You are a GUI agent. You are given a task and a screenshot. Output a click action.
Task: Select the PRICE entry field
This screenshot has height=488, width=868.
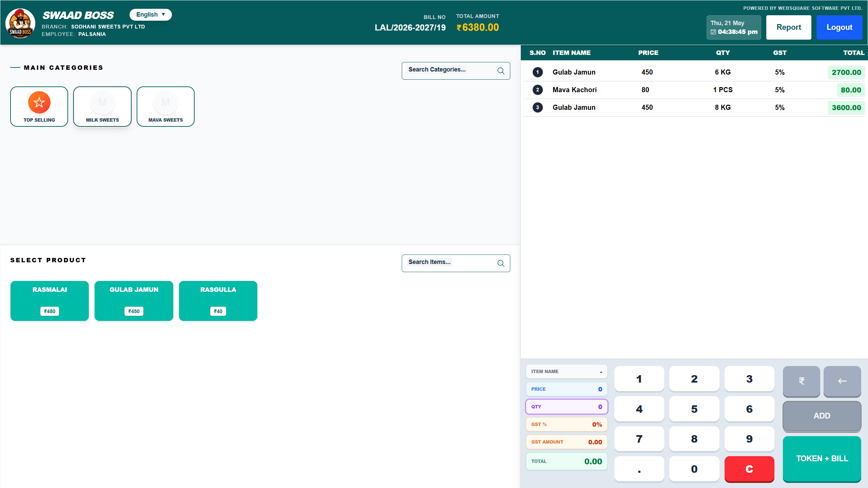[x=567, y=389]
